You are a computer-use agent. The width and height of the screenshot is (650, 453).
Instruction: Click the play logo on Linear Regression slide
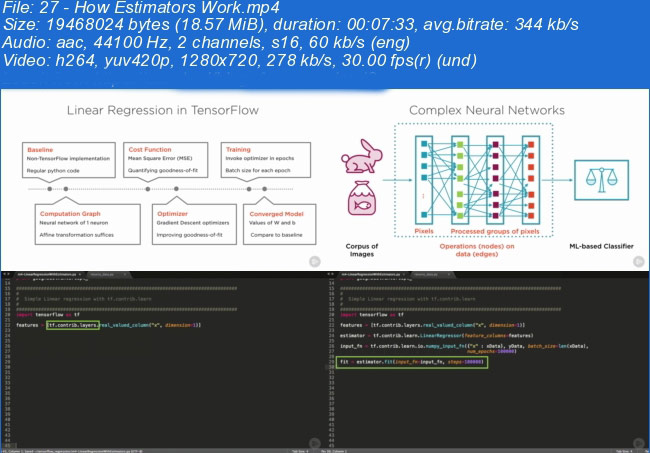pos(313,260)
